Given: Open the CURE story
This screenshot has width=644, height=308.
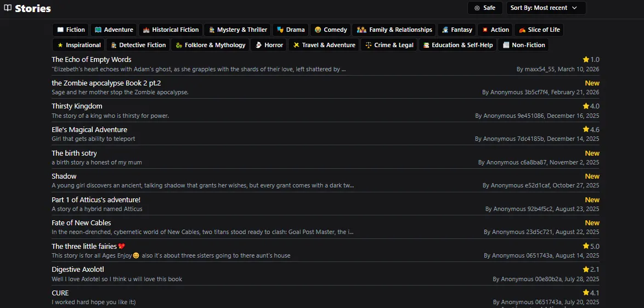Looking at the screenshot, I should click(60, 293).
